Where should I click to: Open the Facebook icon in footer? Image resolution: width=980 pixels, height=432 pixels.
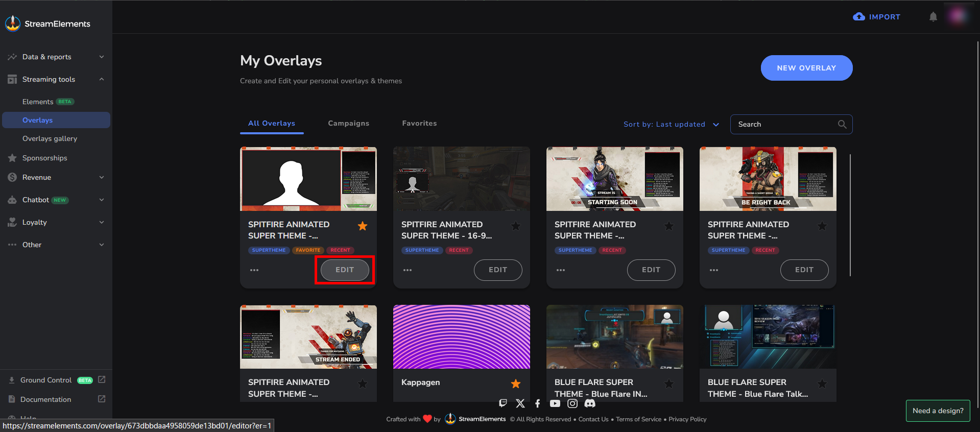click(538, 403)
